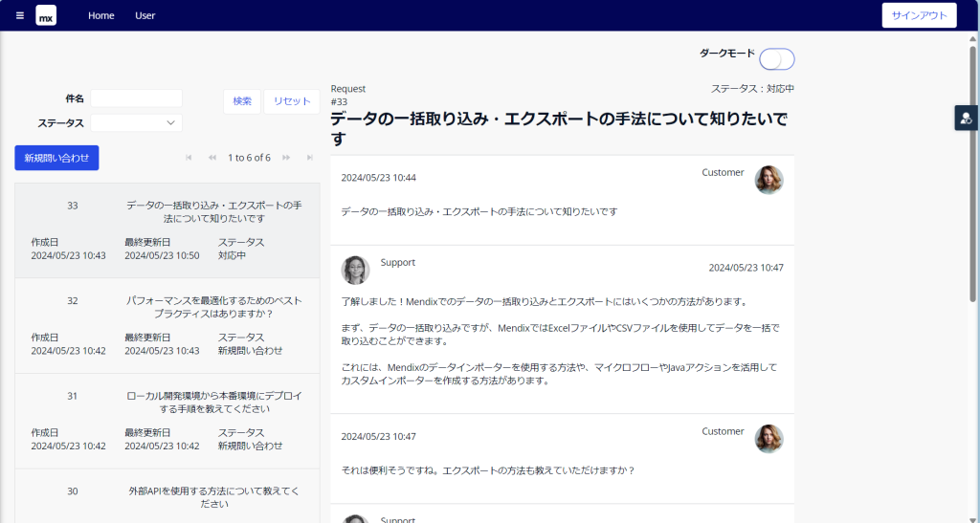
Task: Jump to last page of list
Action: 309,158
